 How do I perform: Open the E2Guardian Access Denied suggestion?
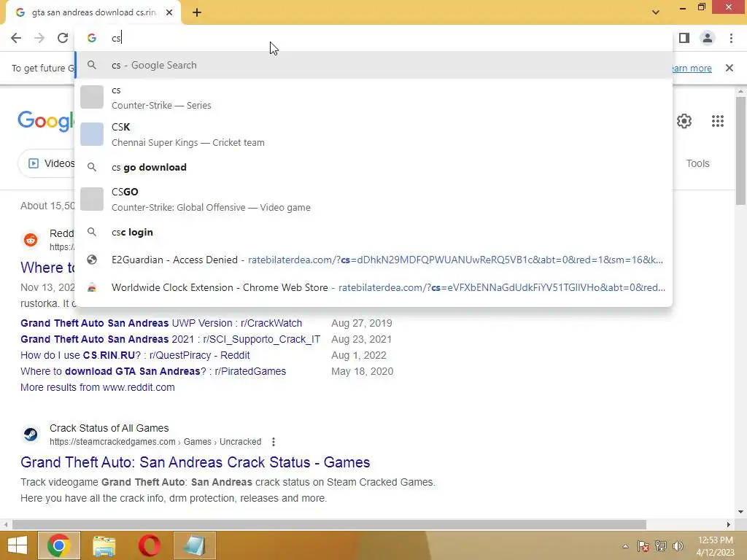coord(373,260)
